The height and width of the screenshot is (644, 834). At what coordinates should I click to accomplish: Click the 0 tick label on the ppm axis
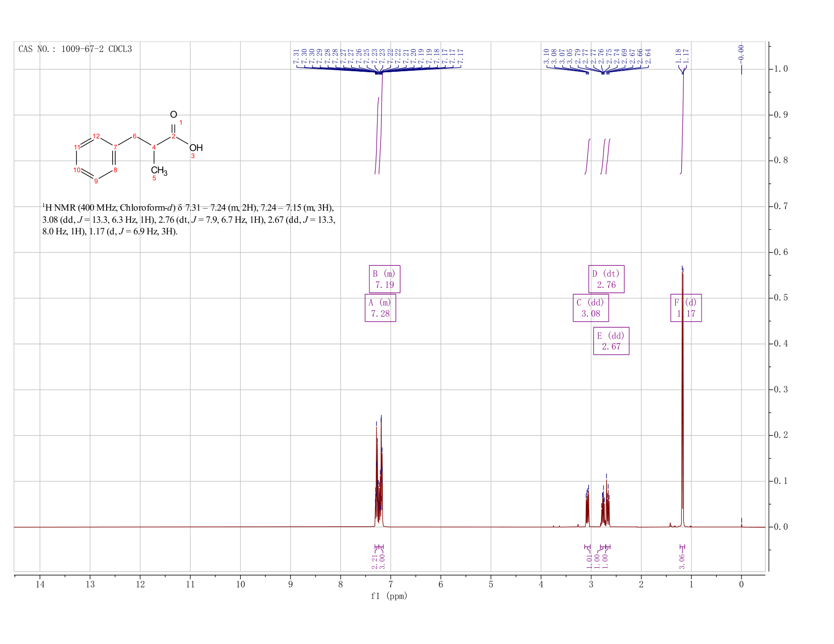point(742,584)
